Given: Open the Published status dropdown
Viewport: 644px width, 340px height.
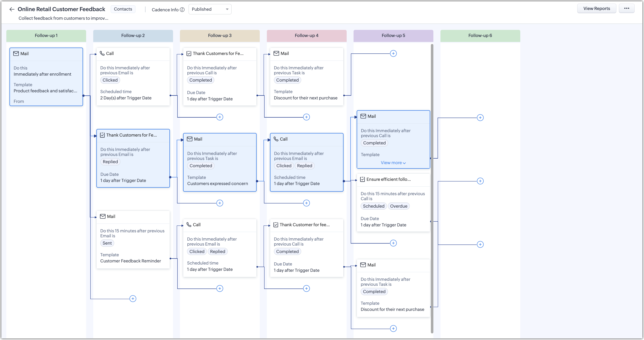Looking at the screenshot, I should pyautogui.click(x=210, y=9).
